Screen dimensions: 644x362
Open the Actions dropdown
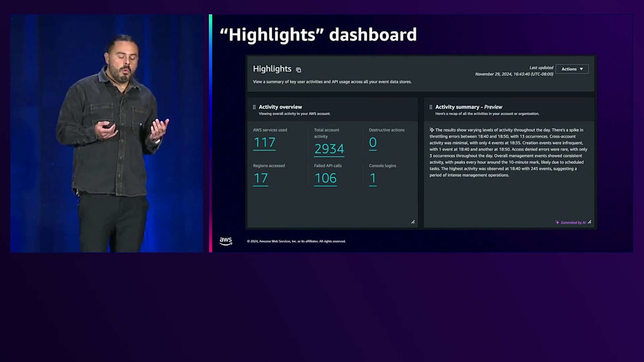click(x=572, y=69)
